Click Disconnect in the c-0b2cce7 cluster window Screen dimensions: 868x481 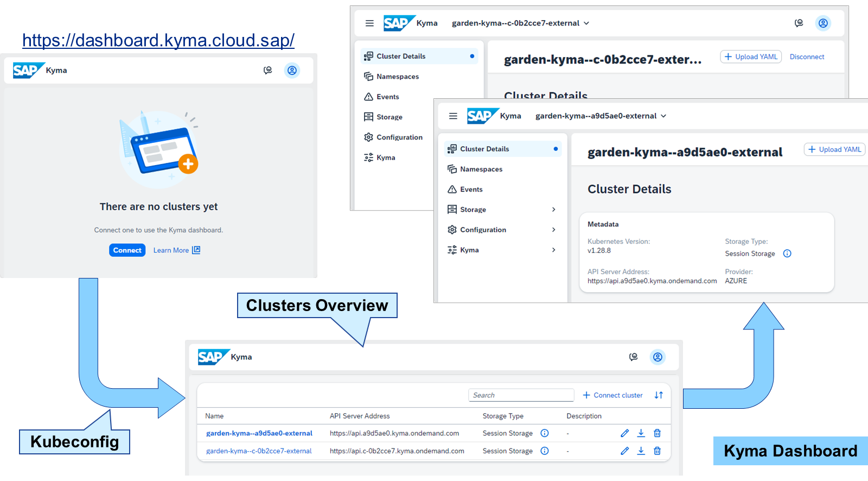807,56
